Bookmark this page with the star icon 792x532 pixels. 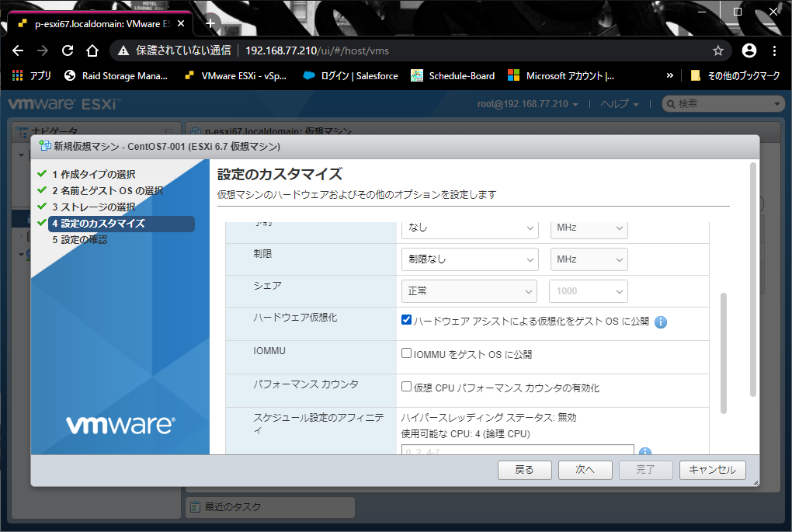click(717, 50)
